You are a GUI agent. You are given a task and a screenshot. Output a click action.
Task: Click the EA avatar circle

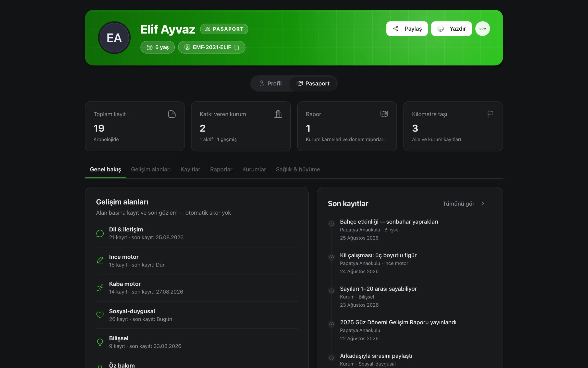point(114,38)
